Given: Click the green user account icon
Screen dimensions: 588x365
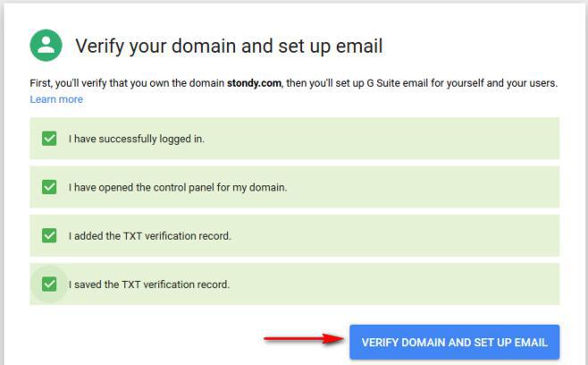Looking at the screenshot, I should click(46, 46).
